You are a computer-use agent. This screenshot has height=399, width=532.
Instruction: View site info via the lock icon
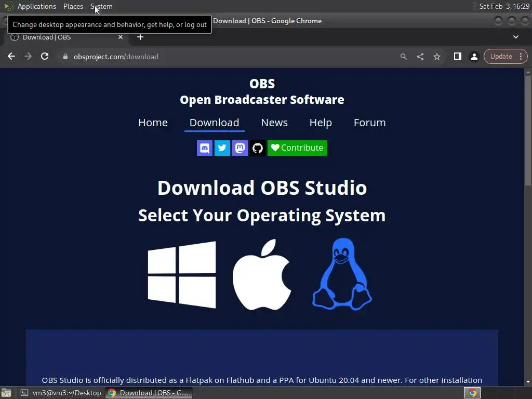click(x=65, y=57)
